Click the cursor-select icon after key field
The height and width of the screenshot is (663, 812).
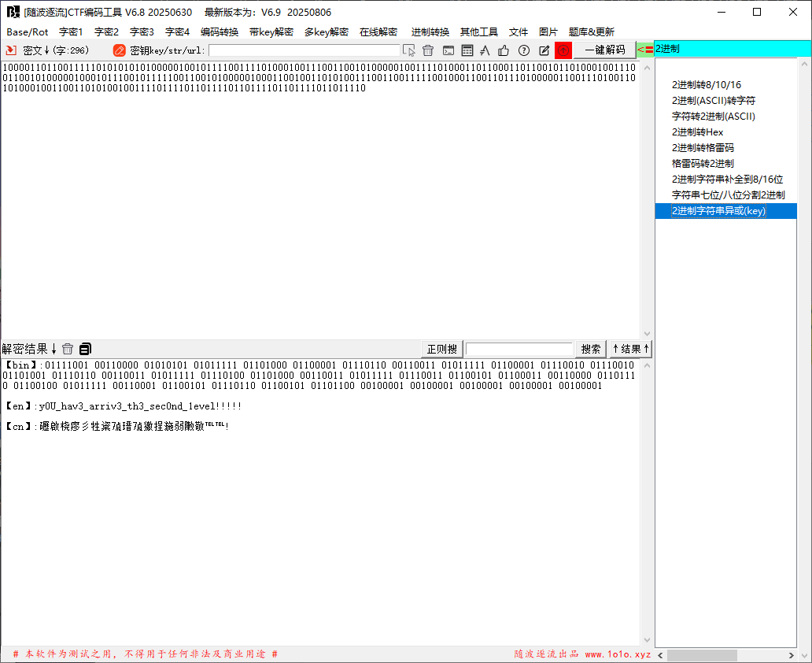click(409, 50)
